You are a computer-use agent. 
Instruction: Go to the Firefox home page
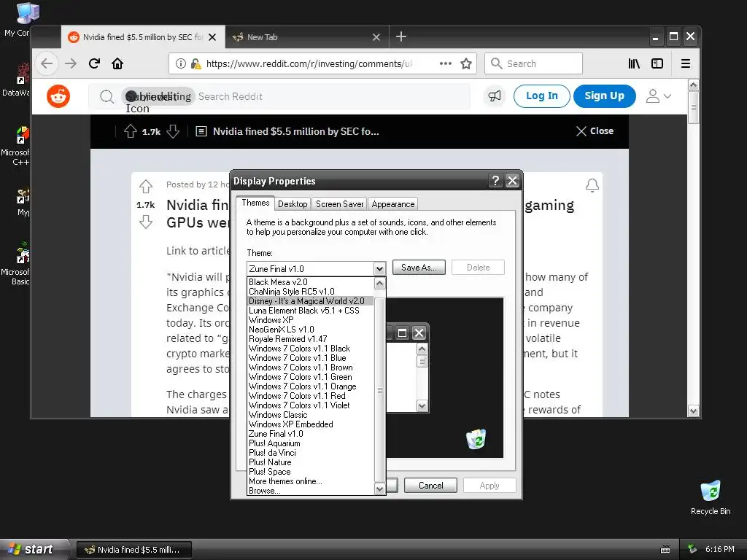tap(117, 63)
